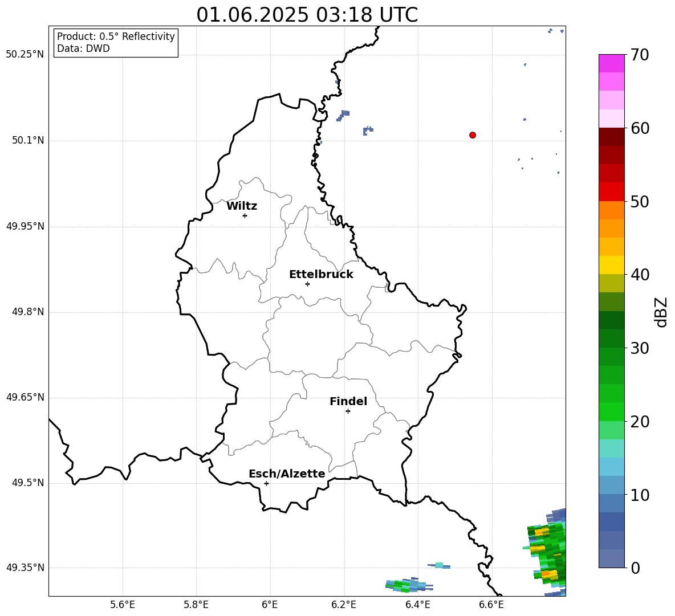Click the 50.1°N latitude label
The image size is (675, 616).
pyautogui.click(x=28, y=140)
